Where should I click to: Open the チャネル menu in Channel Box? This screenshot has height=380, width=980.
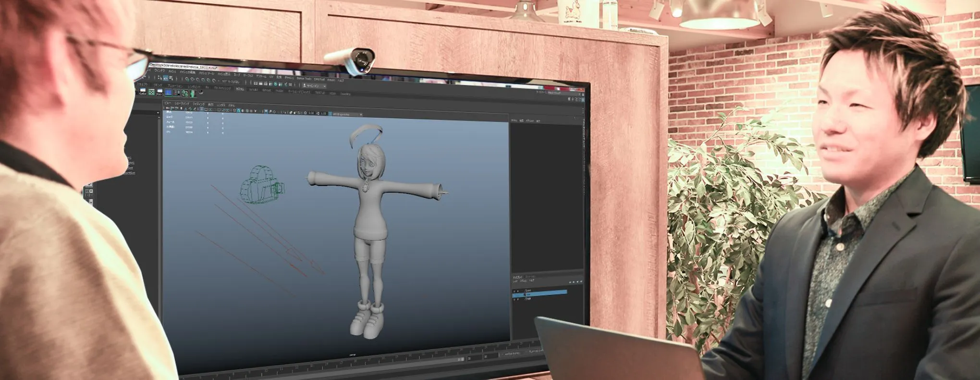point(514,121)
